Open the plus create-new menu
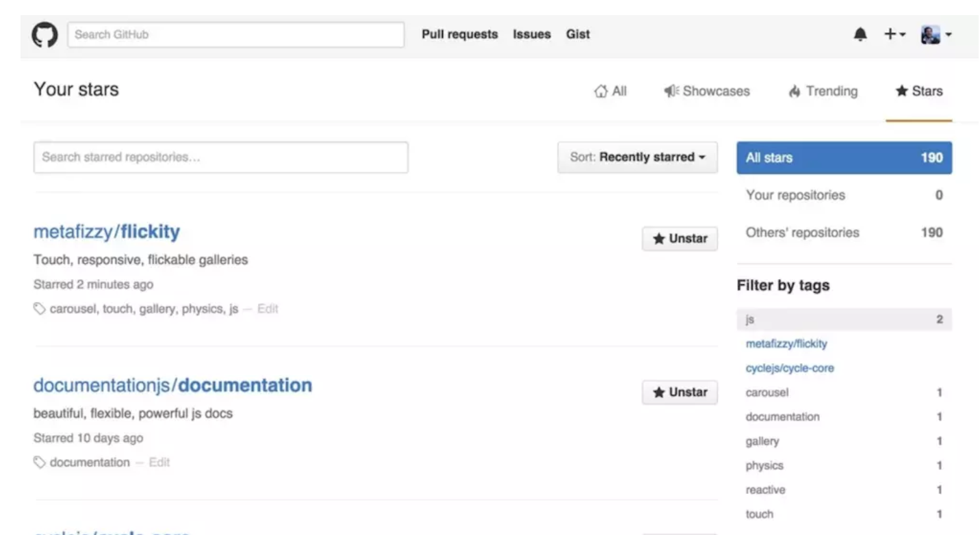 (894, 34)
